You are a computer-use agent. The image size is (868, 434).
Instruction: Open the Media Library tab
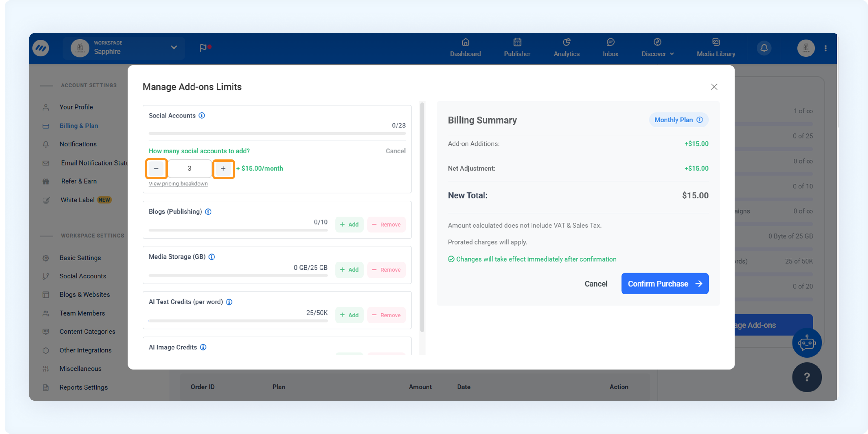pos(716,48)
